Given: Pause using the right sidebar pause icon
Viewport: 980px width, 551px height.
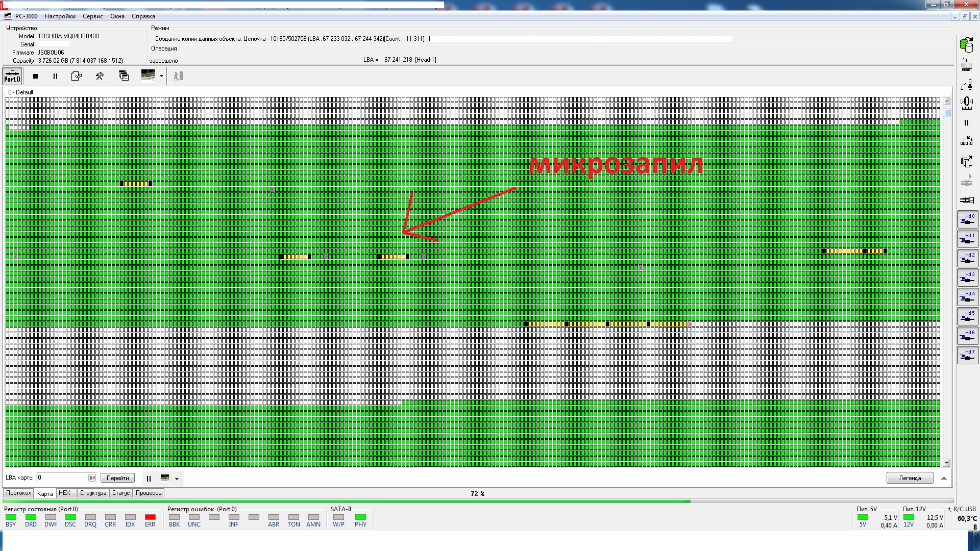Looking at the screenshot, I should [x=966, y=123].
